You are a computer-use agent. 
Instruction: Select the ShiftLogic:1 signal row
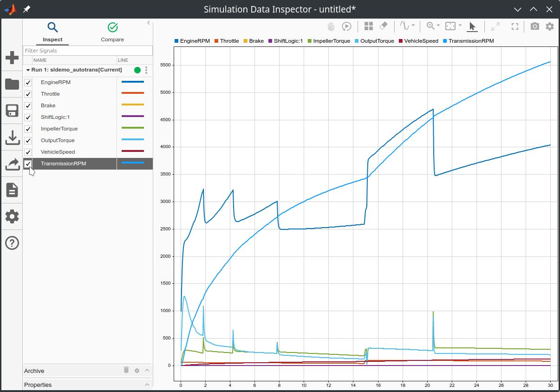[88, 117]
